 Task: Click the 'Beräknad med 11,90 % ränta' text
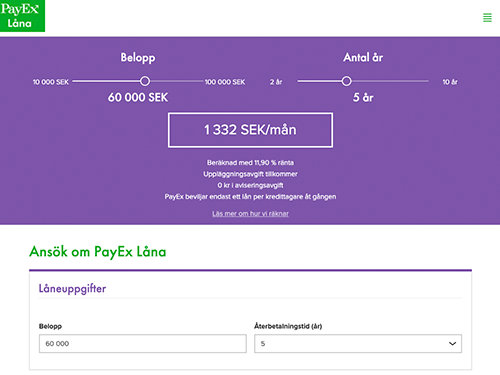(x=250, y=163)
